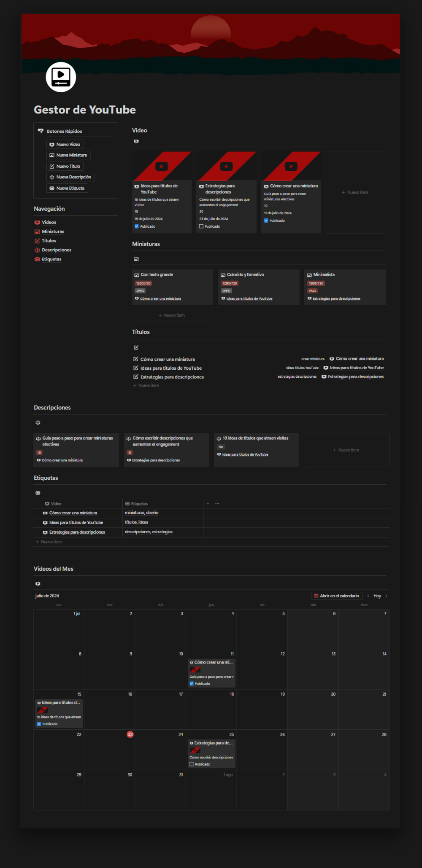Click the Nueva Etiqueta button
This screenshot has width=422, height=868.
pyautogui.click(x=67, y=188)
